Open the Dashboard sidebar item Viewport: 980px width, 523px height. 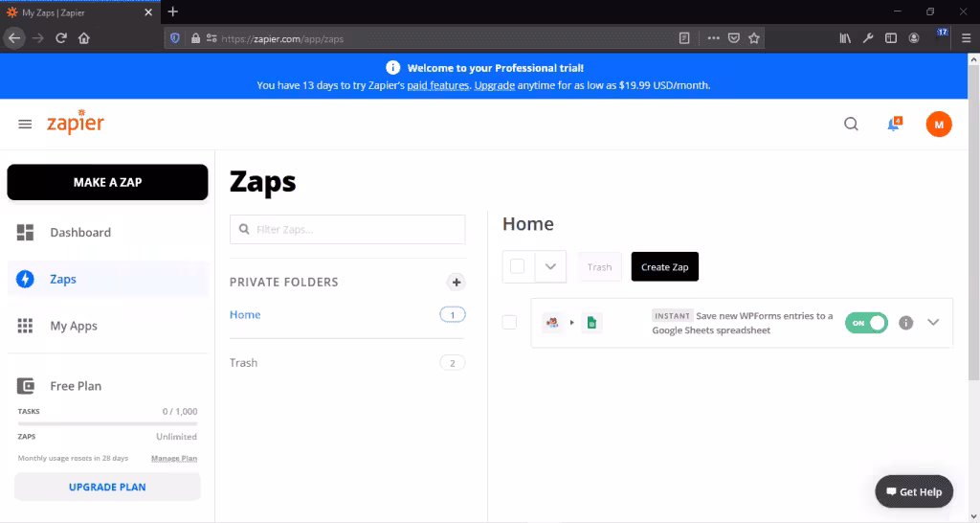(107, 233)
